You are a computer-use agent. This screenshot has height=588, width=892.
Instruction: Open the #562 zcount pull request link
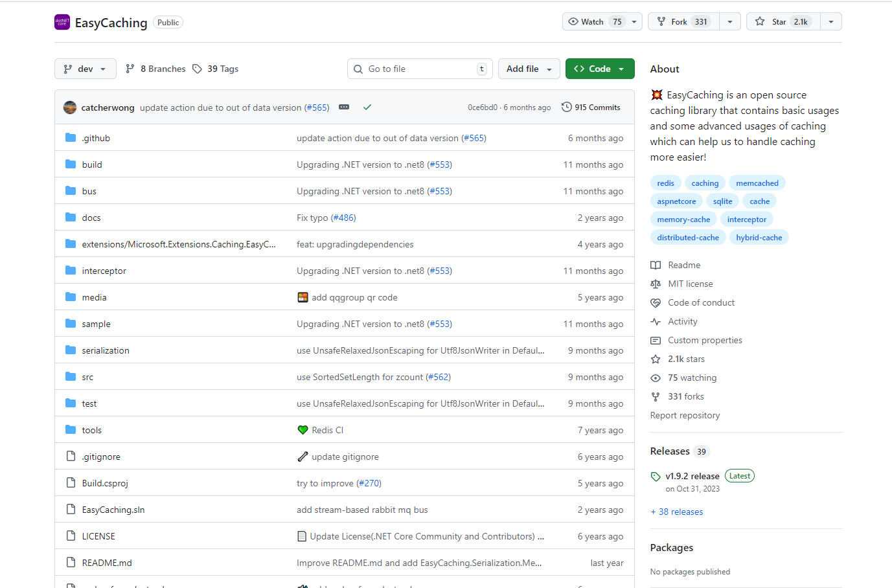(438, 377)
